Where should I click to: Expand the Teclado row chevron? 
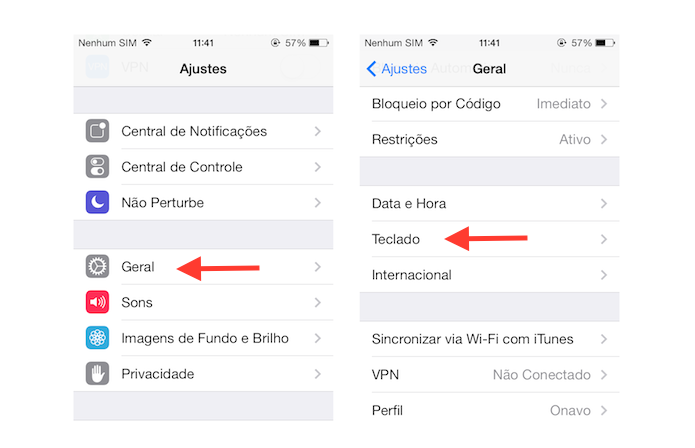tap(604, 239)
